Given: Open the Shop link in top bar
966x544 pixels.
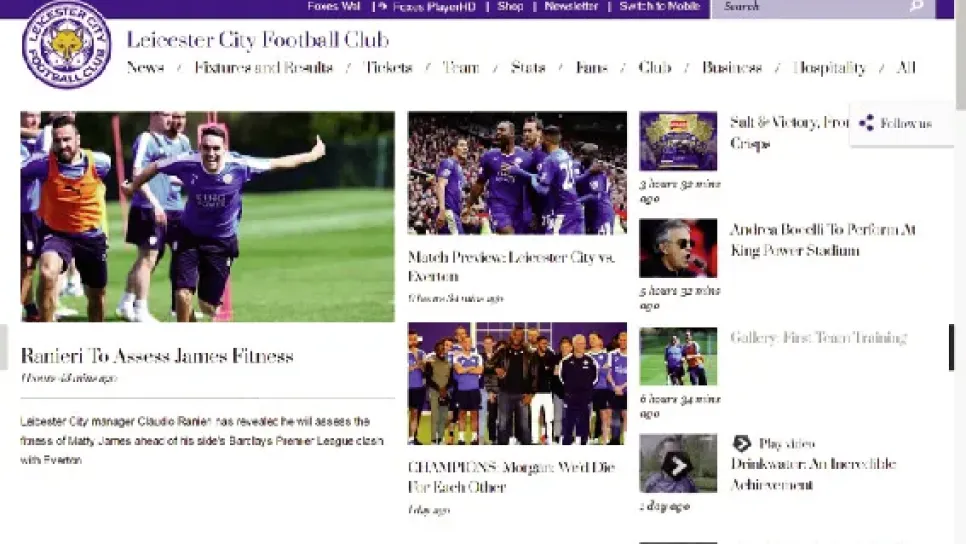Looking at the screenshot, I should tap(510, 6).
